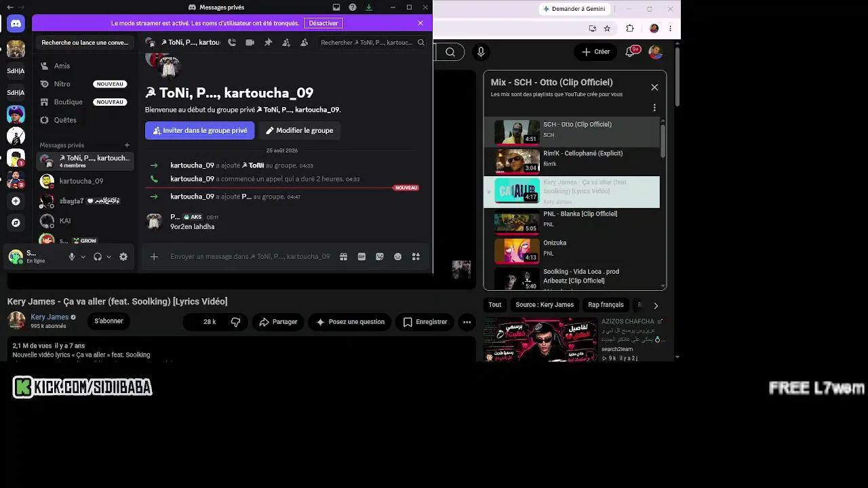Image resolution: width=868 pixels, height=488 pixels.
Task: Click the Rechercher field in group header
Action: (x=372, y=42)
